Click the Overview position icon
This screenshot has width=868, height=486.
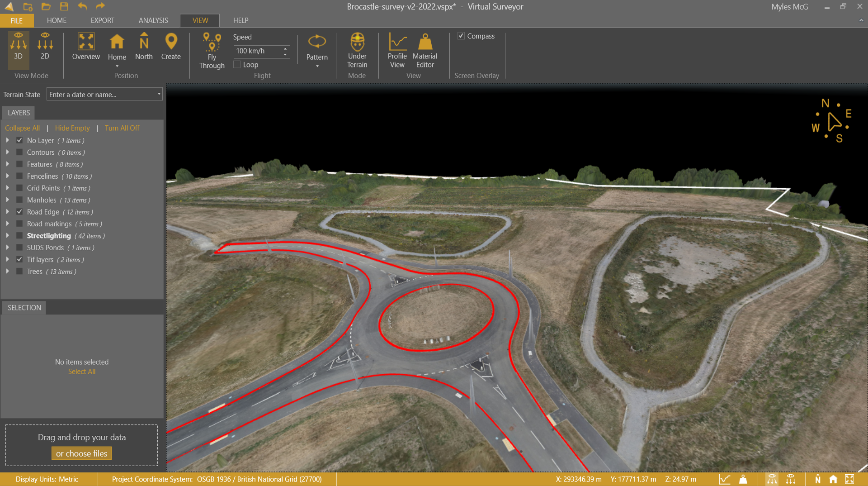pos(86,46)
